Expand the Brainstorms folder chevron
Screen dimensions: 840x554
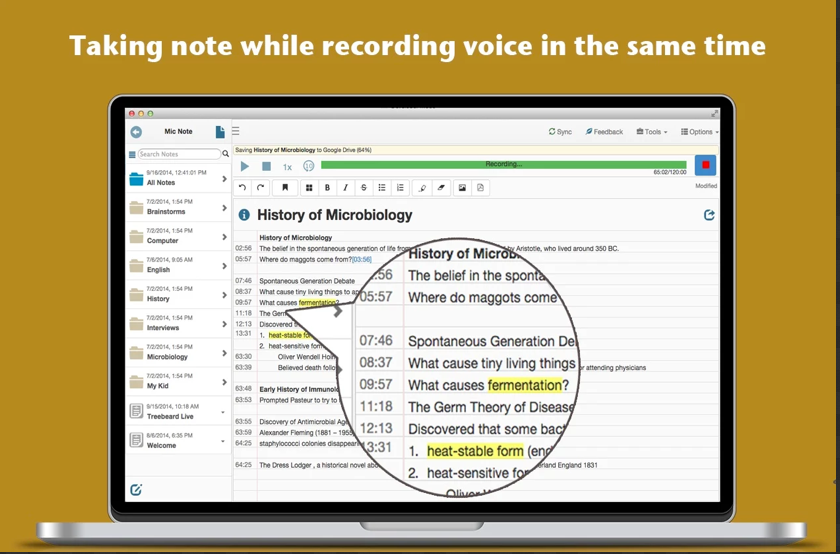pyautogui.click(x=224, y=208)
